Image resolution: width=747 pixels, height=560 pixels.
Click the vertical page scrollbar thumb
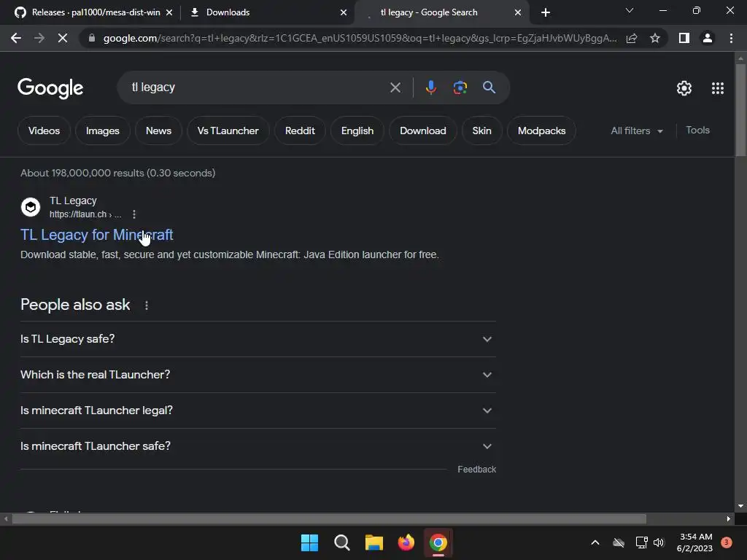pos(740,109)
